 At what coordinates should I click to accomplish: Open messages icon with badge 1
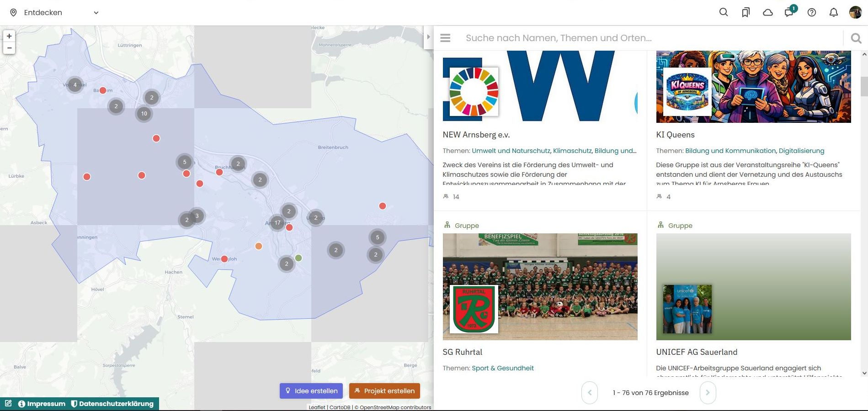point(789,12)
